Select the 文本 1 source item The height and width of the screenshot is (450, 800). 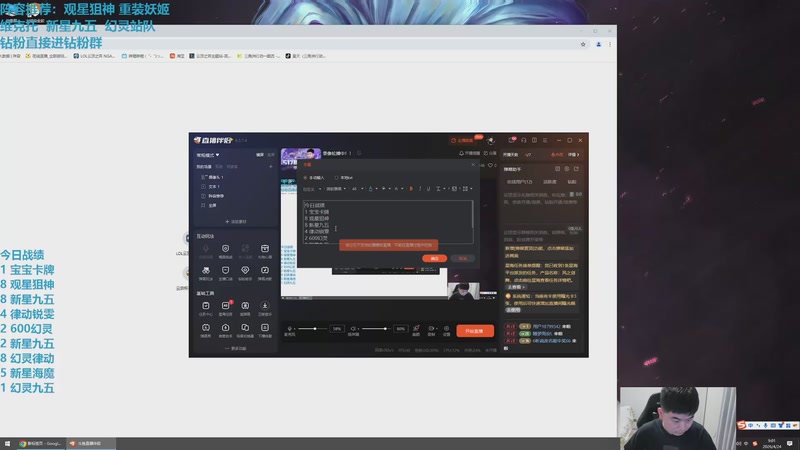point(214,187)
